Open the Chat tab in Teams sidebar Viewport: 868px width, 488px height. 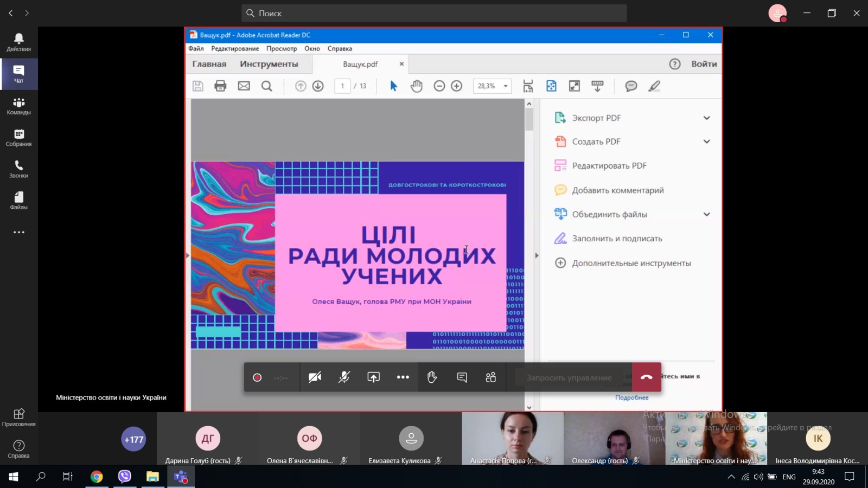coord(18,74)
